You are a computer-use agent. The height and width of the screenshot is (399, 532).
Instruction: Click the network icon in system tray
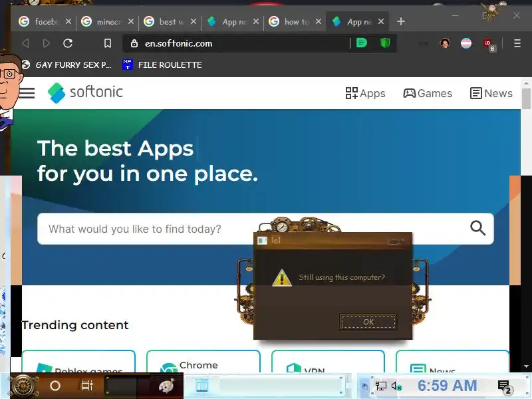380,386
